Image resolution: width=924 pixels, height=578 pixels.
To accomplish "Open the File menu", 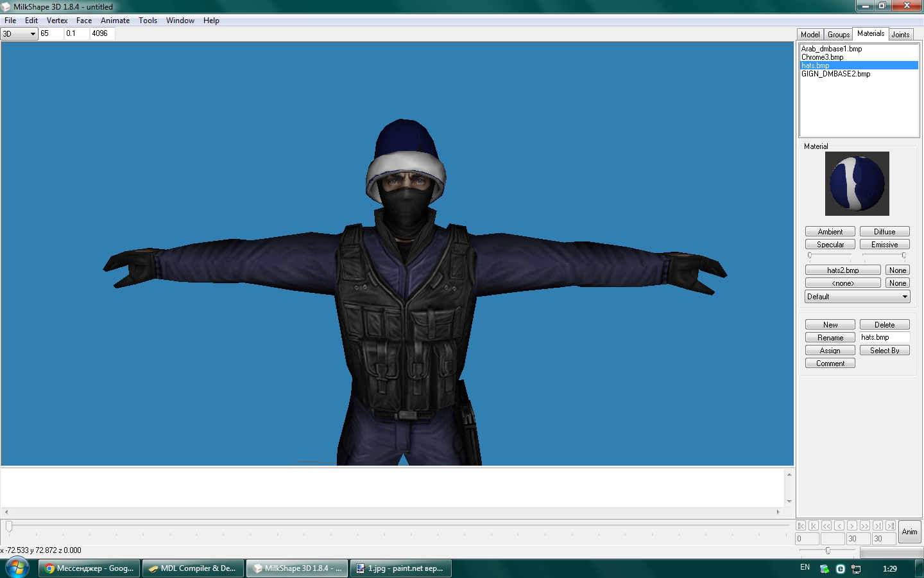I will (x=10, y=21).
